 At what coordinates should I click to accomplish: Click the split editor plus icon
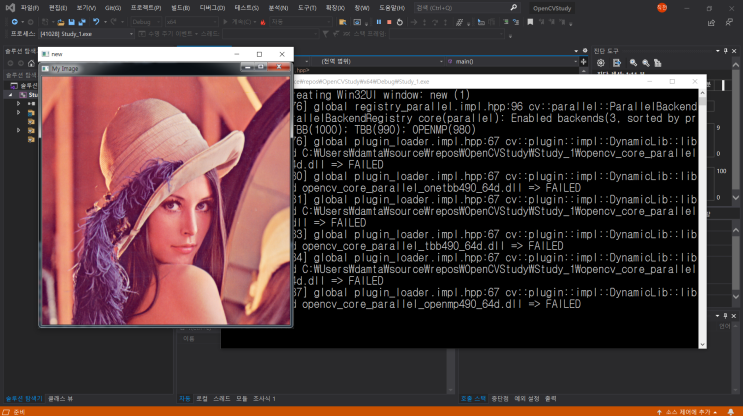(x=583, y=62)
